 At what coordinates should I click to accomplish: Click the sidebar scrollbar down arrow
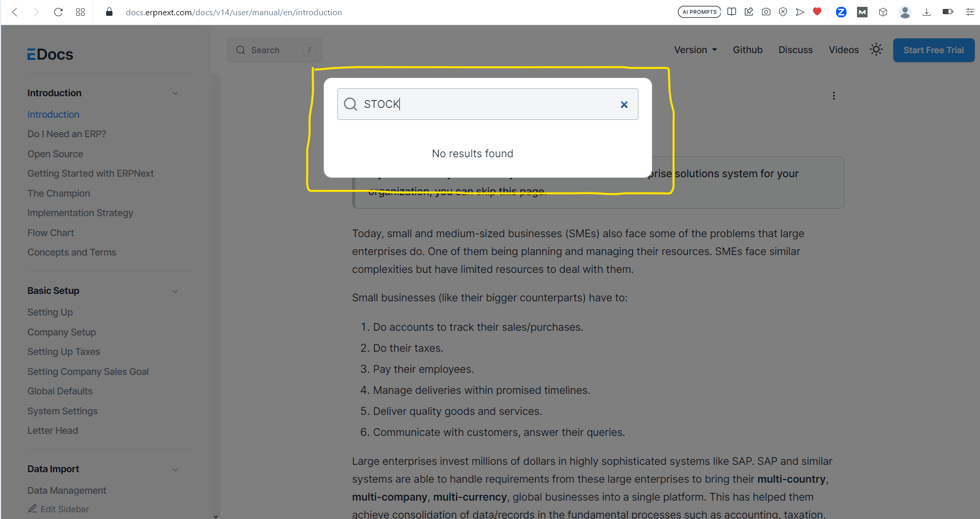[215, 516]
